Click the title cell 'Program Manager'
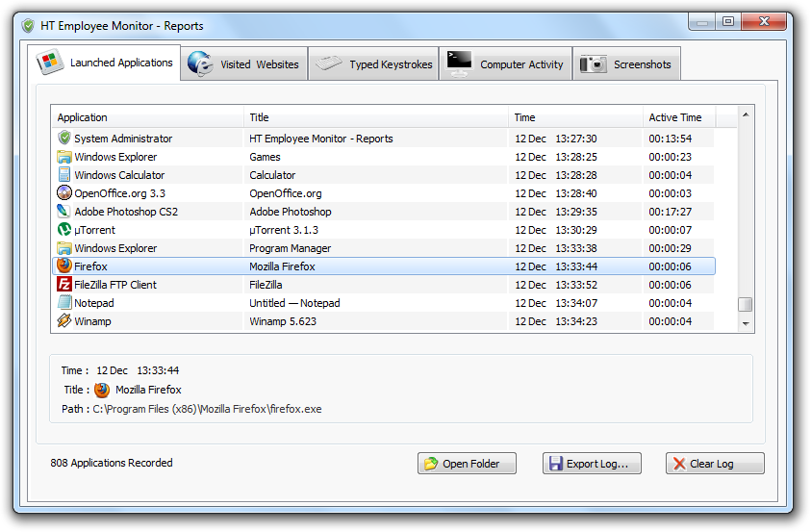Image resolution: width=811 pixels, height=532 pixels. coord(291,248)
